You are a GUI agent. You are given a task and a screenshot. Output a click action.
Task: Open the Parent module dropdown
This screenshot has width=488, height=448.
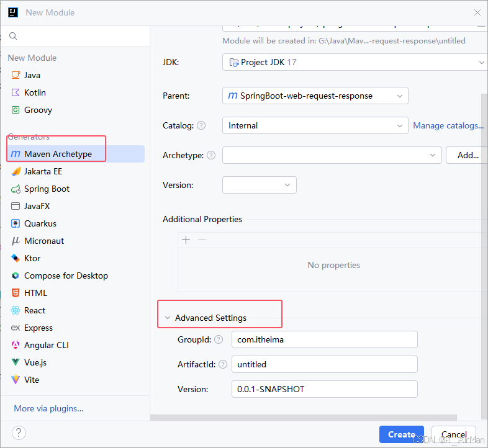pos(315,96)
